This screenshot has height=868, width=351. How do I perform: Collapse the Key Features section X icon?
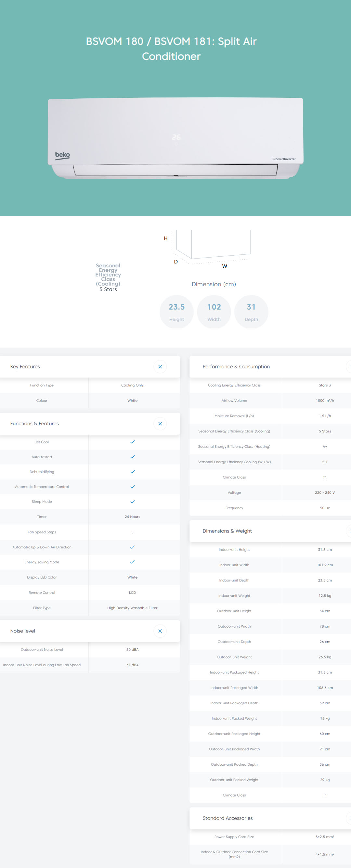160,366
